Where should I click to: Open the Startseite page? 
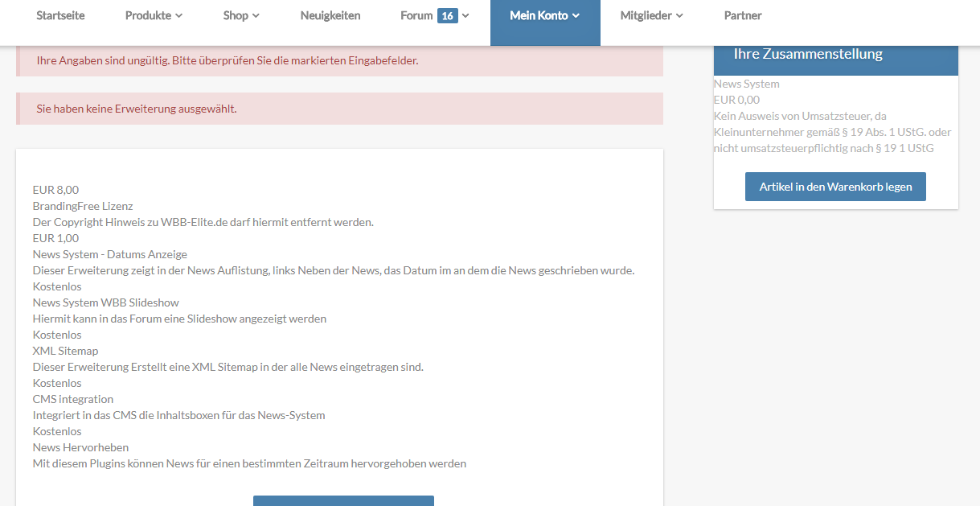pos(60,16)
